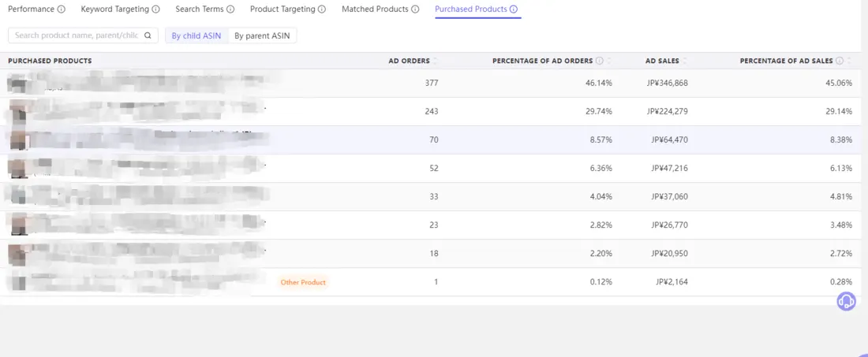Click info icon next to Purchased Products
The height and width of the screenshot is (357, 868).
click(514, 9)
